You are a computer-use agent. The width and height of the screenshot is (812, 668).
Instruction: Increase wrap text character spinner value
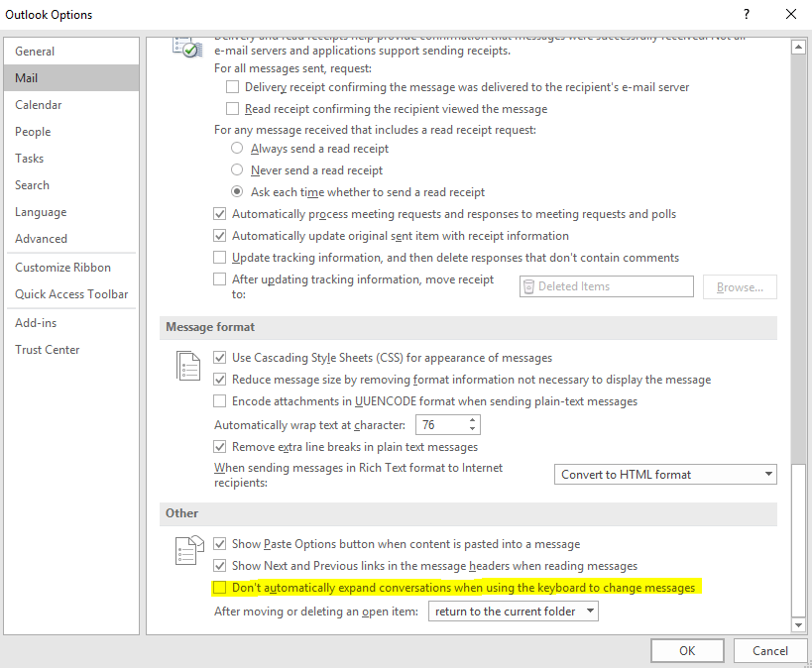pyautogui.click(x=472, y=420)
